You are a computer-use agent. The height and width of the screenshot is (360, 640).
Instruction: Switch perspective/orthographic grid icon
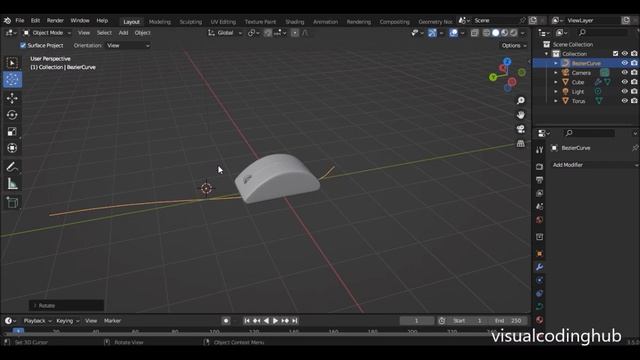(520, 143)
